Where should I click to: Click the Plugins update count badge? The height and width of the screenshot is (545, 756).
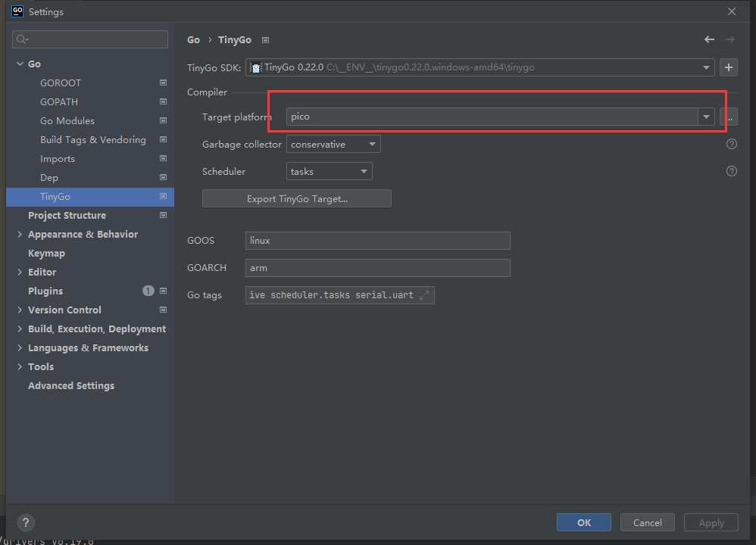click(148, 291)
